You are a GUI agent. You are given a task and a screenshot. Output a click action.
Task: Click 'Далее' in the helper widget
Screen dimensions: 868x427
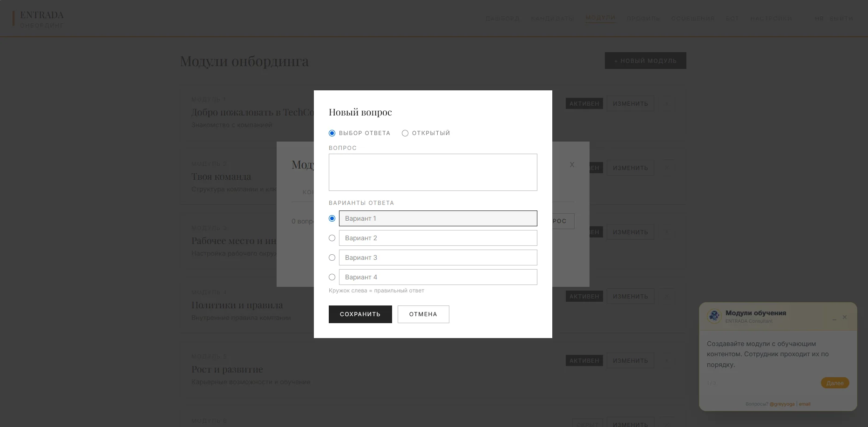[x=835, y=383]
